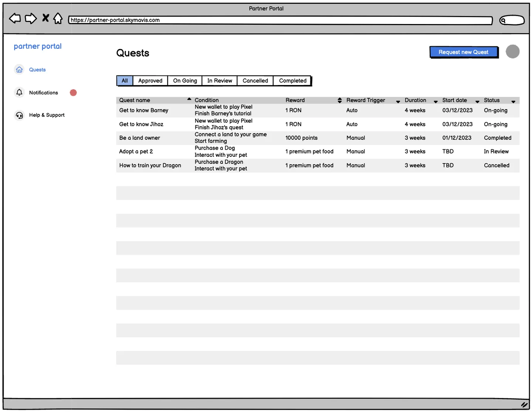Open the Reward Trigger column dropdown arrow
Image resolution: width=532 pixels, height=412 pixels.
pos(398,101)
